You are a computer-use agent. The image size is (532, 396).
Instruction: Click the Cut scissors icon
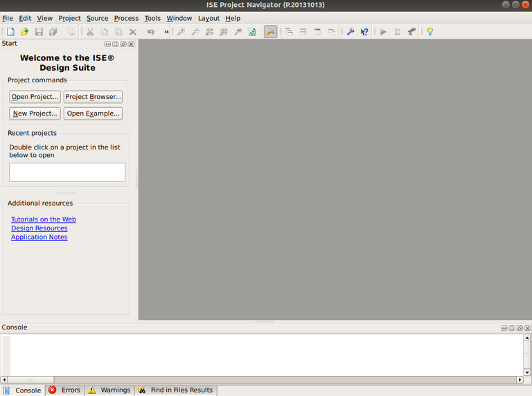point(90,32)
